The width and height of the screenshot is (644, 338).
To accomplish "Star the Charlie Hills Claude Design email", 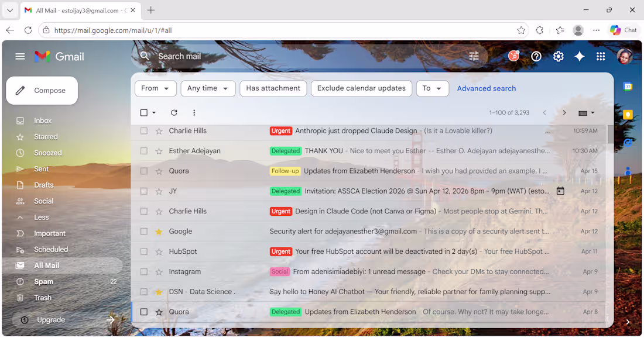I will coord(159,131).
